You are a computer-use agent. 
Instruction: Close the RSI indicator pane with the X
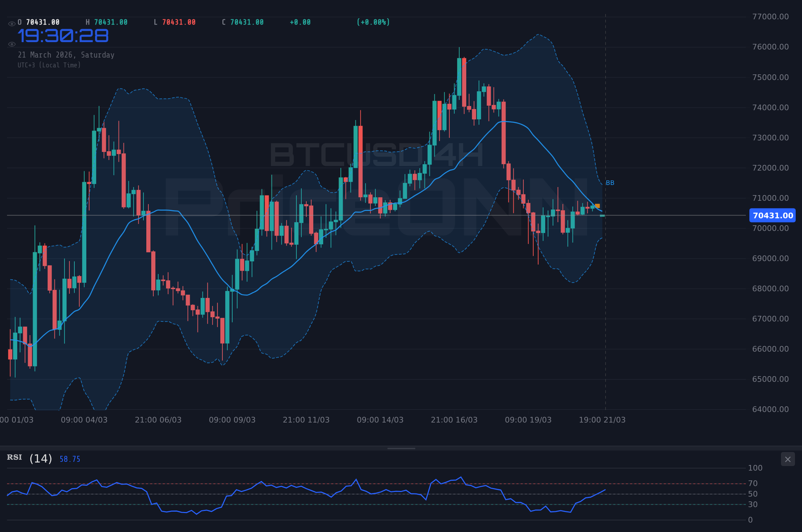click(x=788, y=459)
